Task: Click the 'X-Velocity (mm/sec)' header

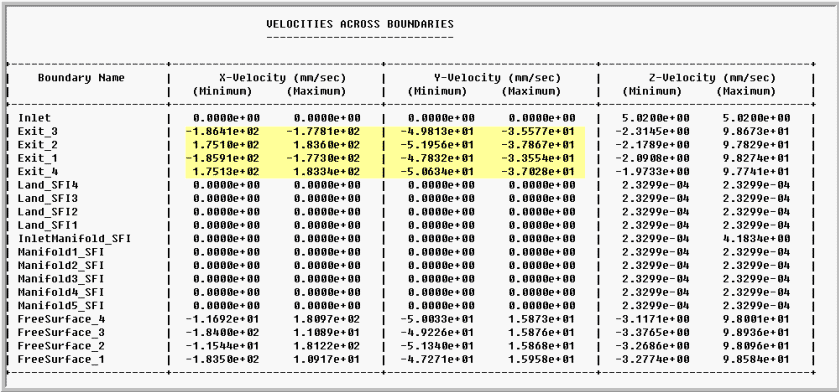Action: pyautogui.click(x=283, y=78)
